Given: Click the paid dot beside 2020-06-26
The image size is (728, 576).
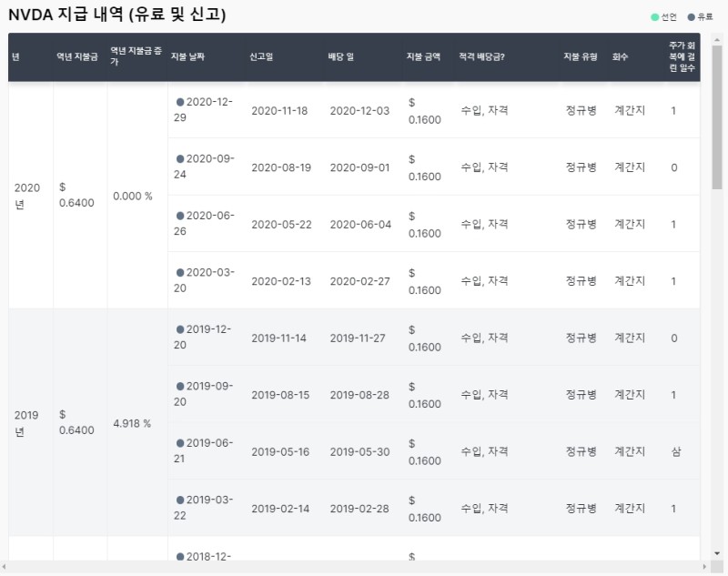Looking at the screenshot, I should (x=180, y=216).
